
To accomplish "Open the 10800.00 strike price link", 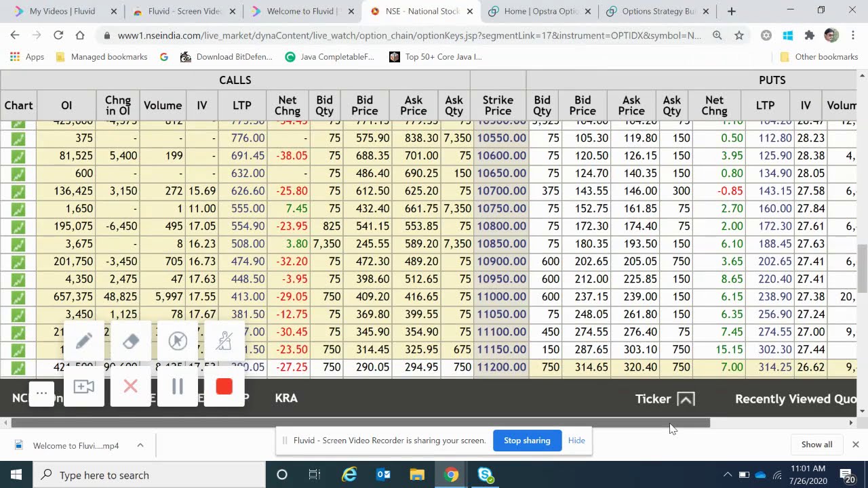I will point(501,226).
